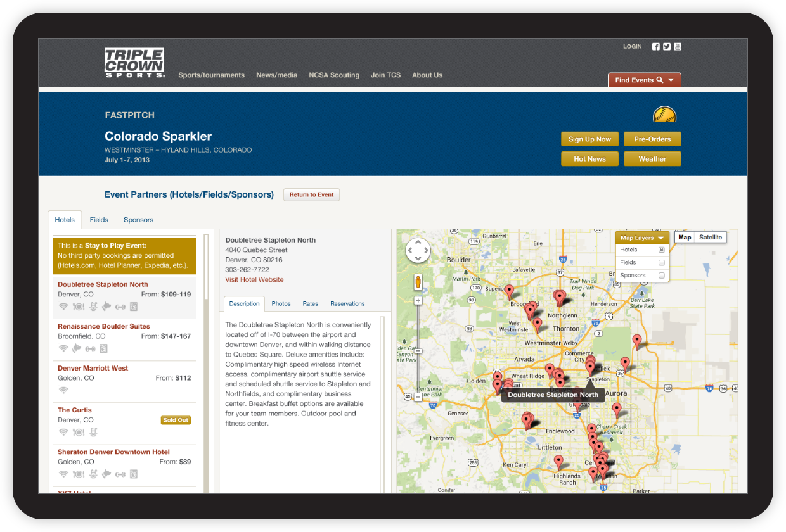786x532 pixels.
Task: Click the hotel description scrollbar
Action: pyautogui.click(x=382, y=405)
